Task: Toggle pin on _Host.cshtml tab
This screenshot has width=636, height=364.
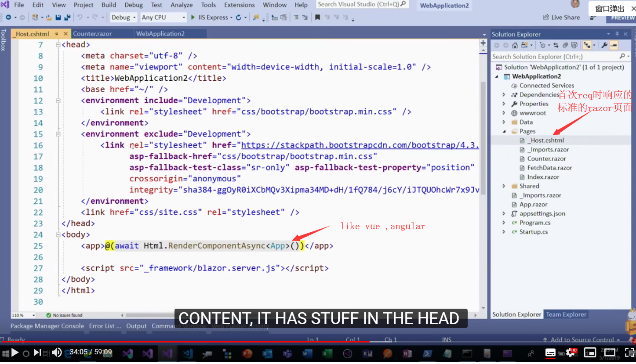Action: tap(57, 34)
